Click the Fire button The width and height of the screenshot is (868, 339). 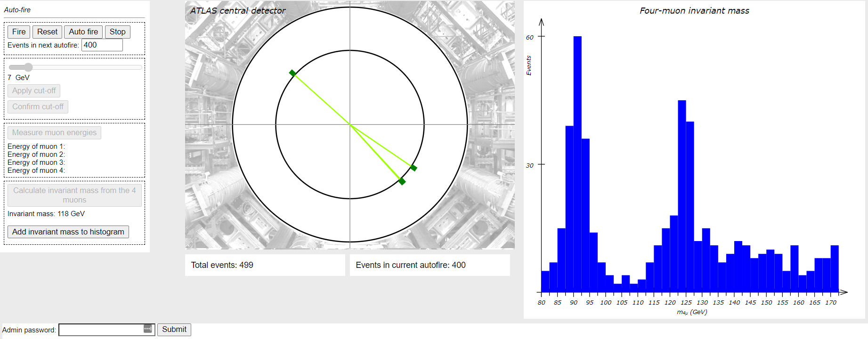19,32
